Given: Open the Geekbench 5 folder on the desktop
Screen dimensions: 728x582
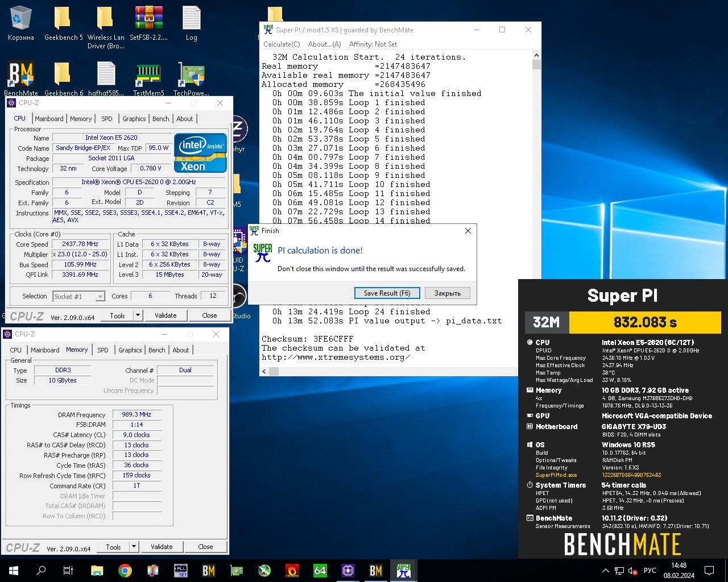Looking at the screenshot, I should click(64, 24).
